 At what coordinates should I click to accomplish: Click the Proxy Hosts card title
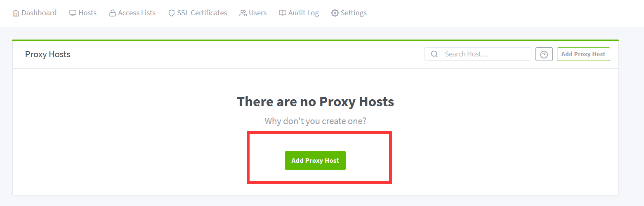pos(48,54)
